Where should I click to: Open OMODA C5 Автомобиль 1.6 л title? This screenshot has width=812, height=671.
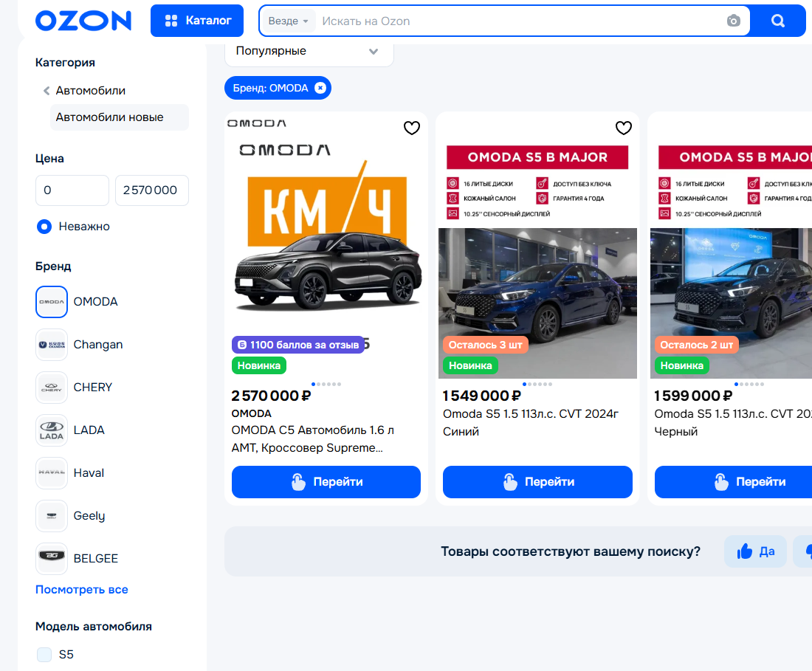[x=313, y=439]
